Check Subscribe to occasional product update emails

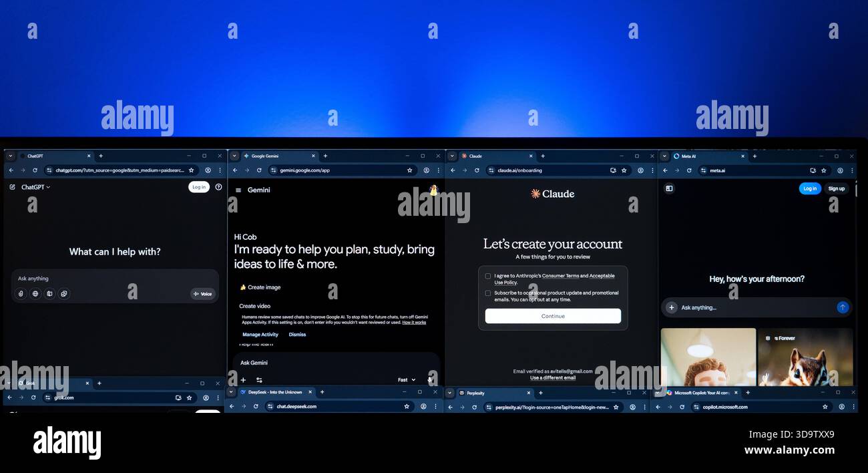point(488,293)
